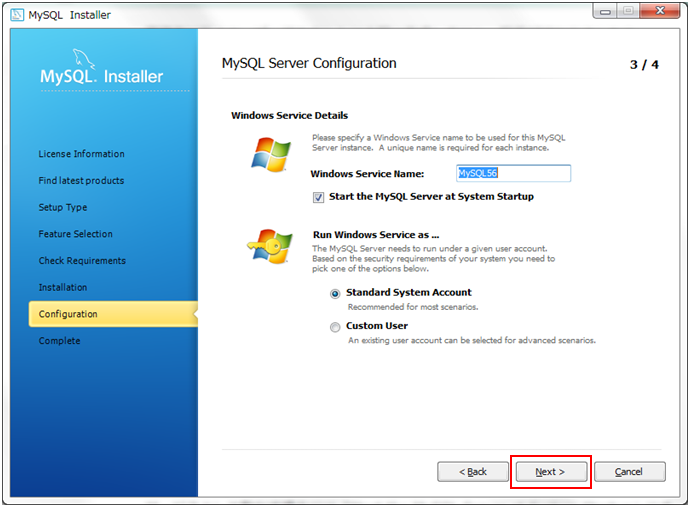Select the Complete step
Image resolution: width=690 pixels, height=507 pixels.
click(59, 341)
